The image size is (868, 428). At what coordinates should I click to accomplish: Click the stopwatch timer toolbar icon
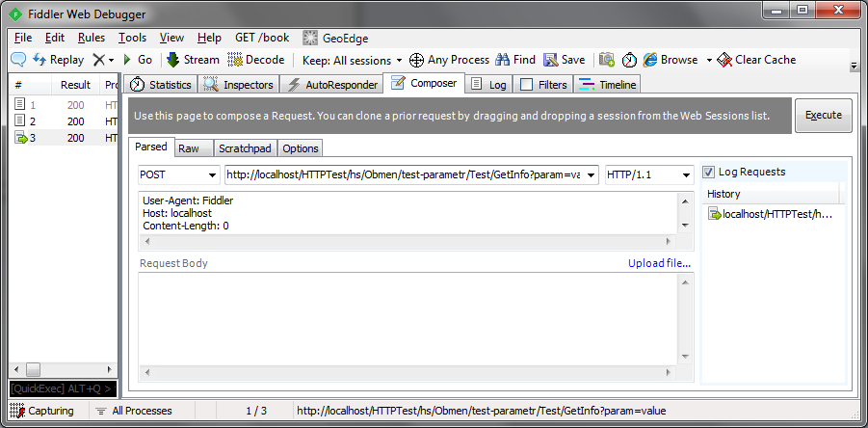tap(629, 60)
